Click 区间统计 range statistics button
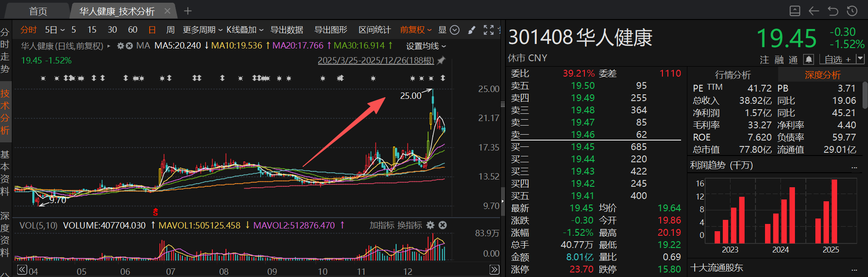868x277 pixels. click(x=374, y=30)
